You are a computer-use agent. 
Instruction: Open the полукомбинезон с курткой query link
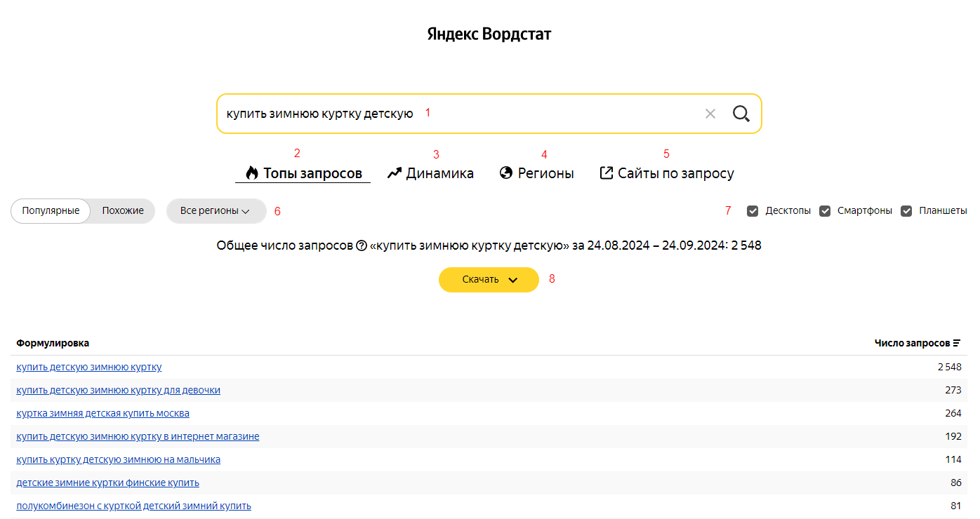[134, 506]
